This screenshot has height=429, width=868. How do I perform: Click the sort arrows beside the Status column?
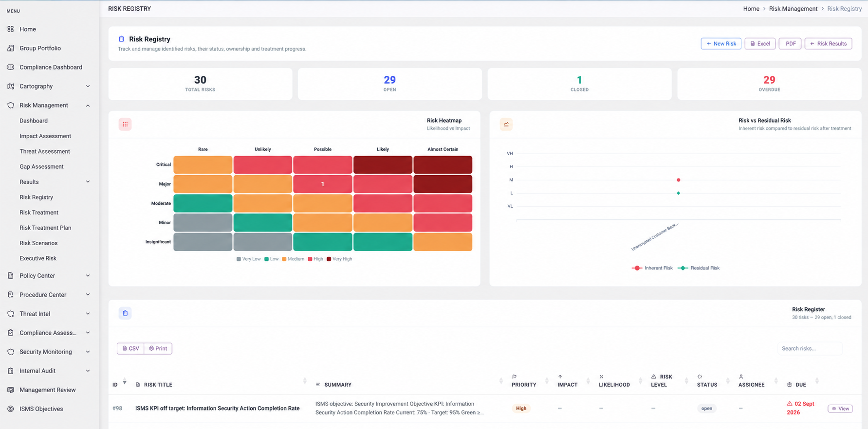pyautogui.click(x=728, y=381)
